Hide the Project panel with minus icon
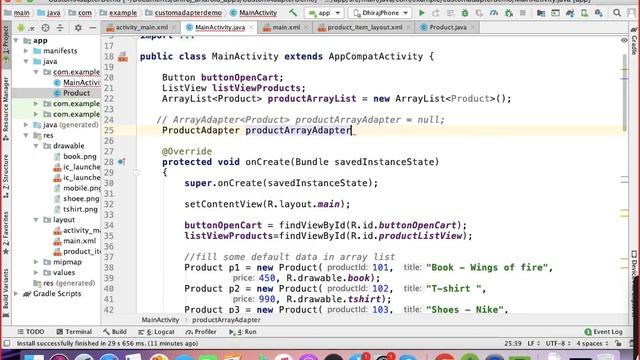640x360 pixels. tap(93, 28)
